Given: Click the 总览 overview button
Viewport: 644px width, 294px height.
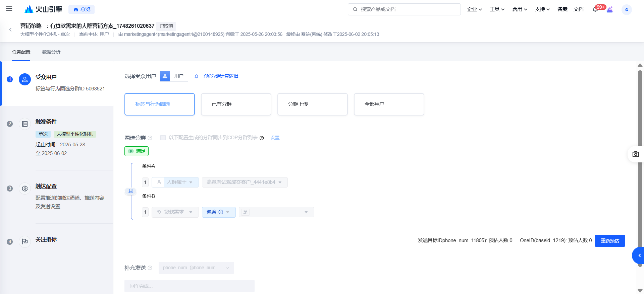Looking at the screenshot, I should [82, 9].
